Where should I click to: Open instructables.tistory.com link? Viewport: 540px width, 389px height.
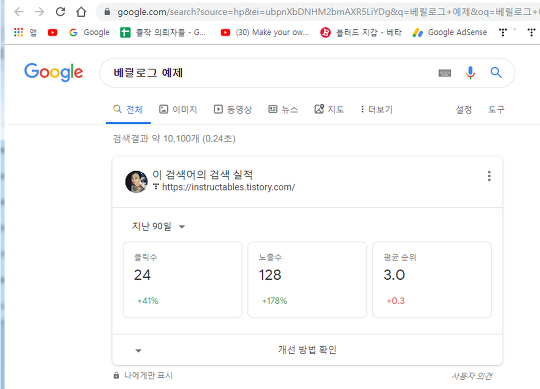point(228,187)
